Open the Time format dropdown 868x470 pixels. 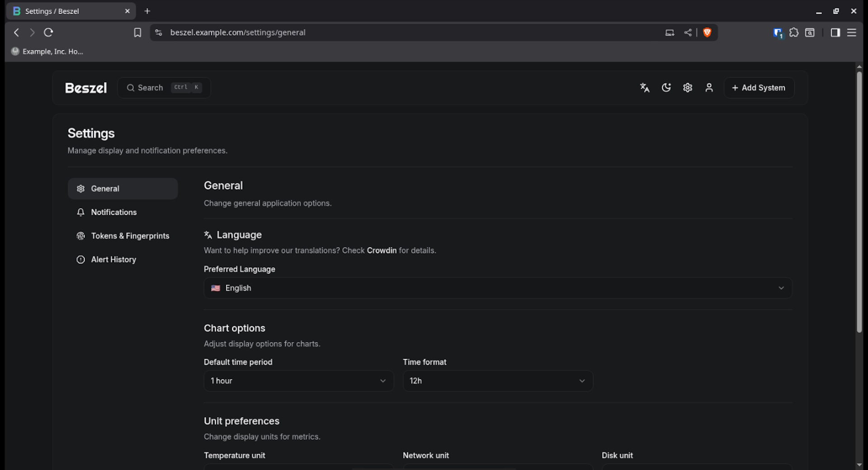(x=497, y=381)
